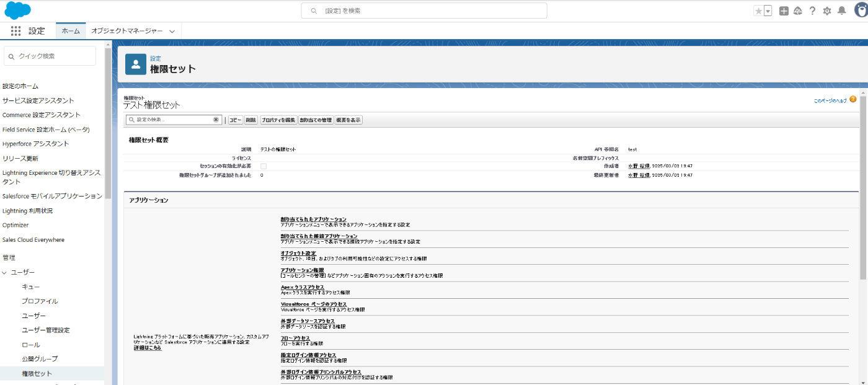The height and width of the screenshot is (385, 868).
Task: Click the プロパティを編集 button
Action: (x=278, y=120)
